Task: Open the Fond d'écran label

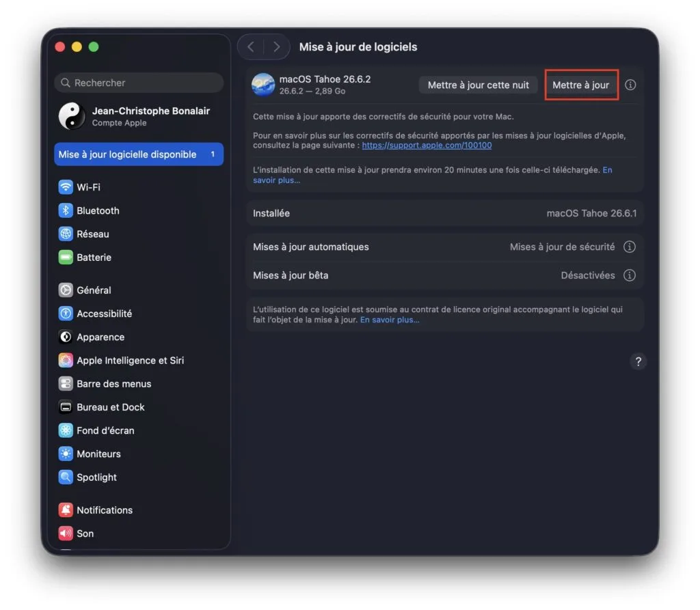Action: tap(105, 430)
